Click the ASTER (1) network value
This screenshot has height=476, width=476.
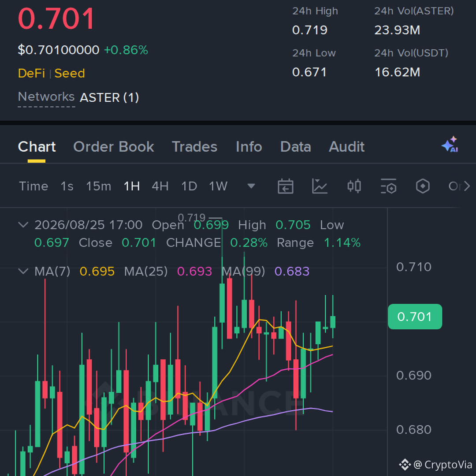tap(109, 97)
